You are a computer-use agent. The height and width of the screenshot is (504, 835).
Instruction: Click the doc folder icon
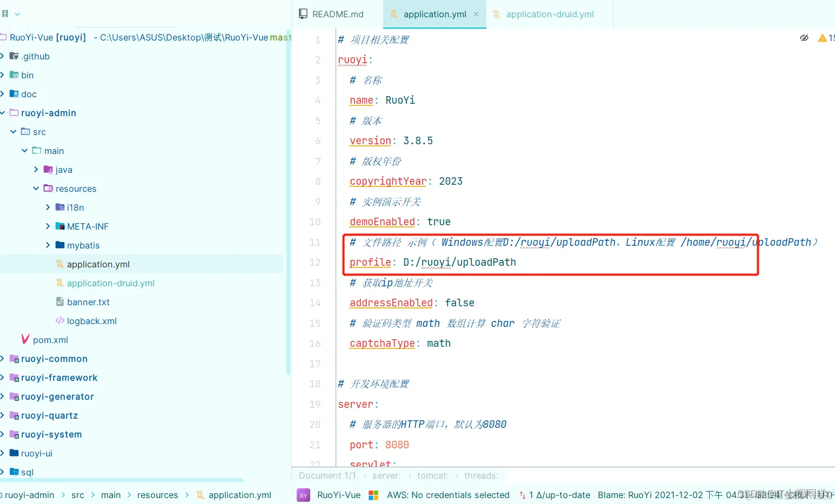14,94
